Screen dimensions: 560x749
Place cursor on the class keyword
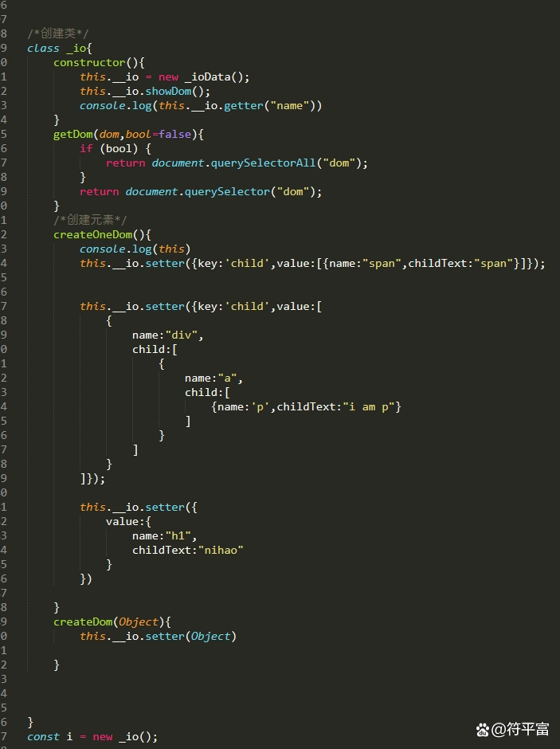(x=43, y=48)
